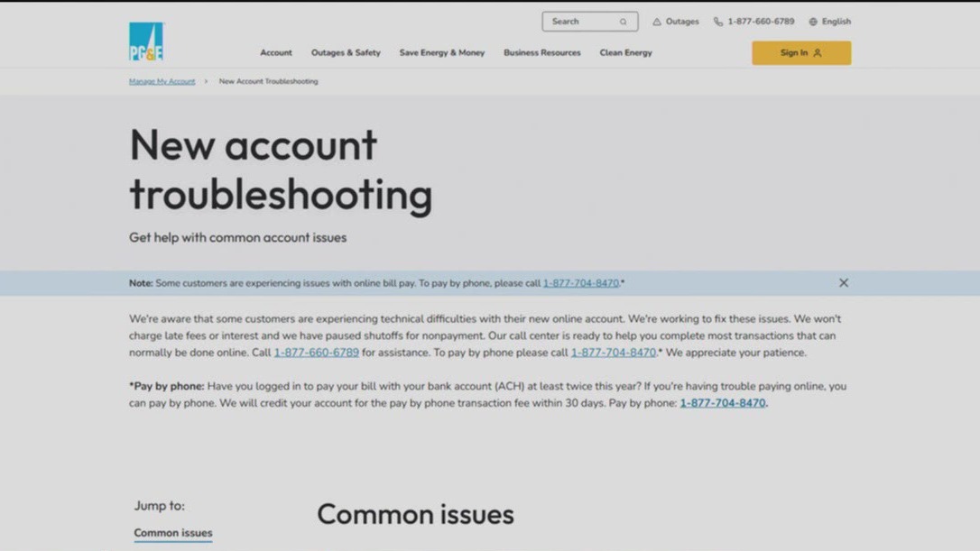Click inside the Search field
Screen dimensions: 980x551
point(582,21)
